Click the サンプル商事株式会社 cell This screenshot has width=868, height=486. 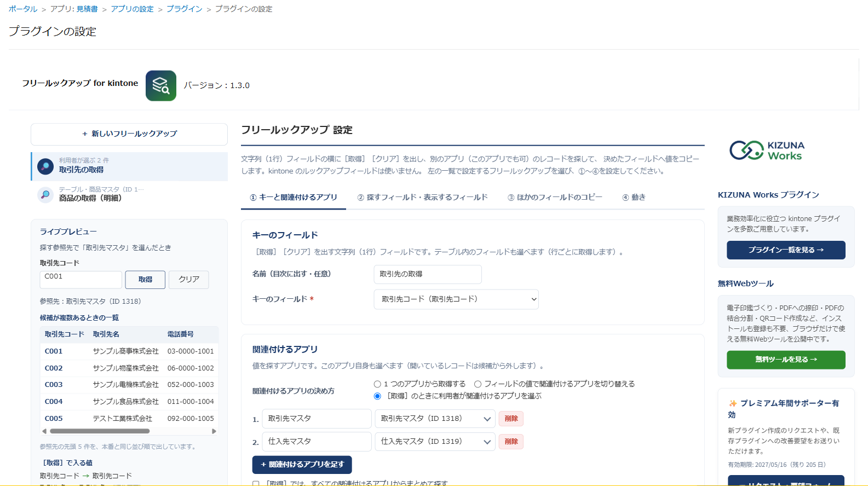click(125, 351)
